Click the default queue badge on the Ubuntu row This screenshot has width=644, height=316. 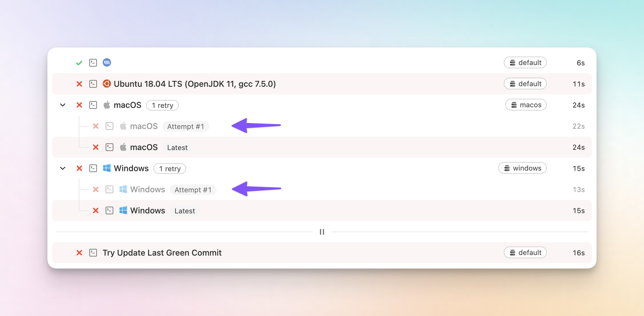click(x=525, y=84)
